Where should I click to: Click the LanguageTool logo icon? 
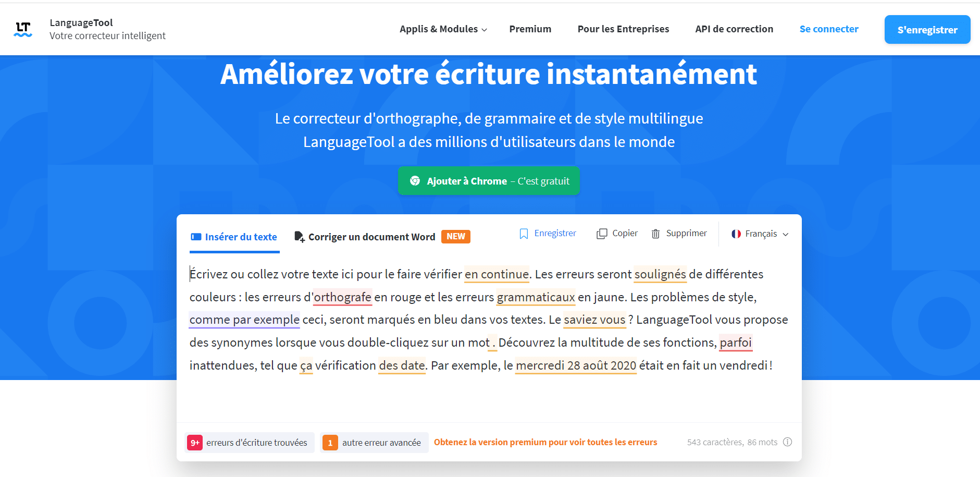(23, 29)
